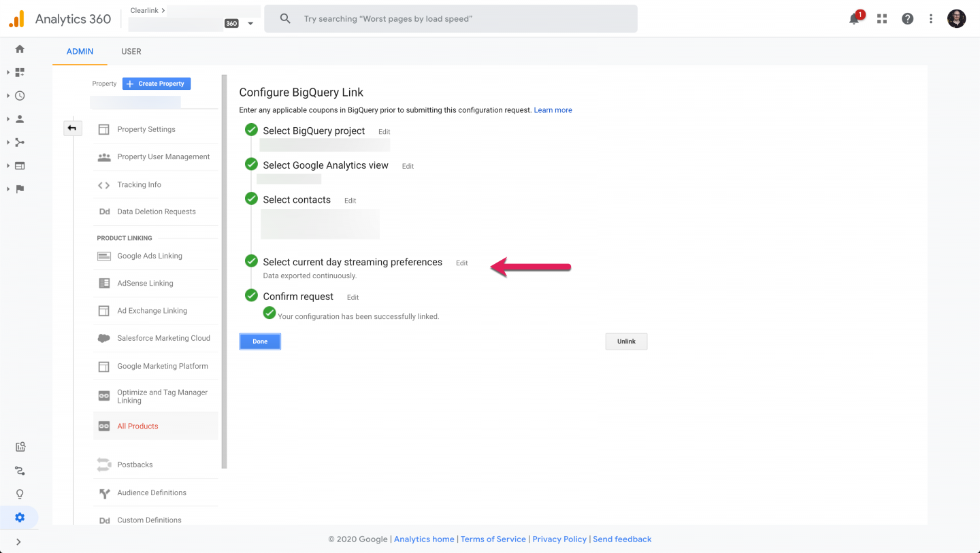Open the Admin gear icon in sidebar

[20, 518]
